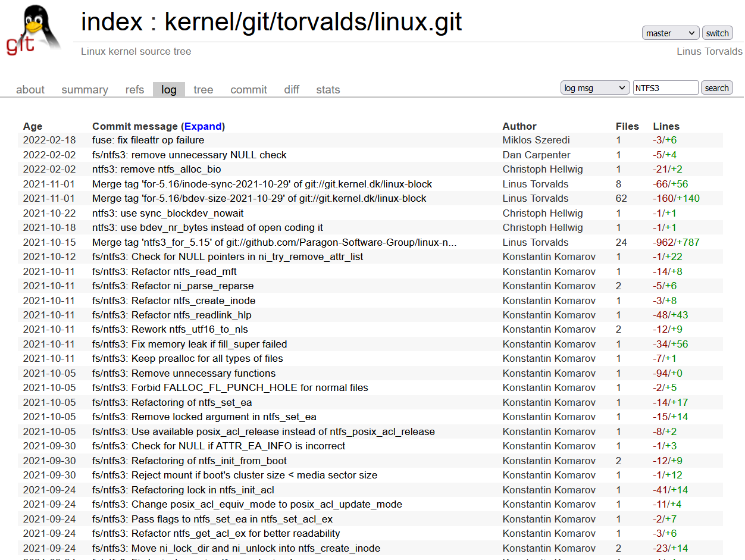This screenshot has width=745, height=560.
Task: Click the switch button
Action: pos(717,33)
